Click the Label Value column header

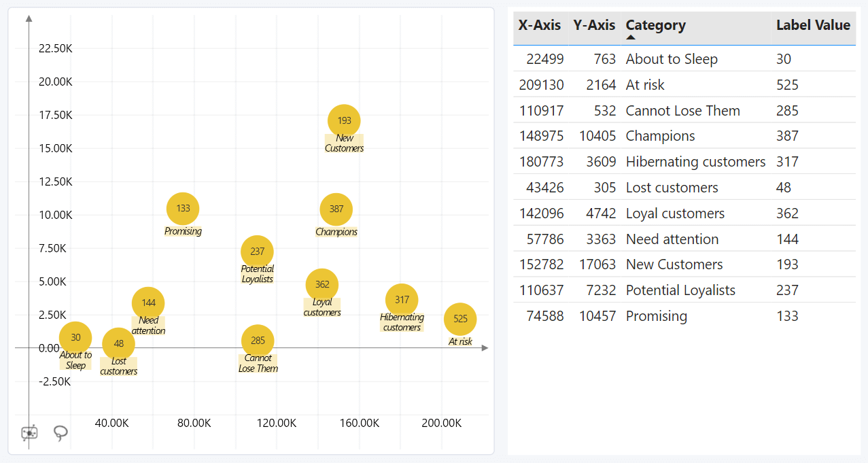pyautogui.click(x=812, y=25)
